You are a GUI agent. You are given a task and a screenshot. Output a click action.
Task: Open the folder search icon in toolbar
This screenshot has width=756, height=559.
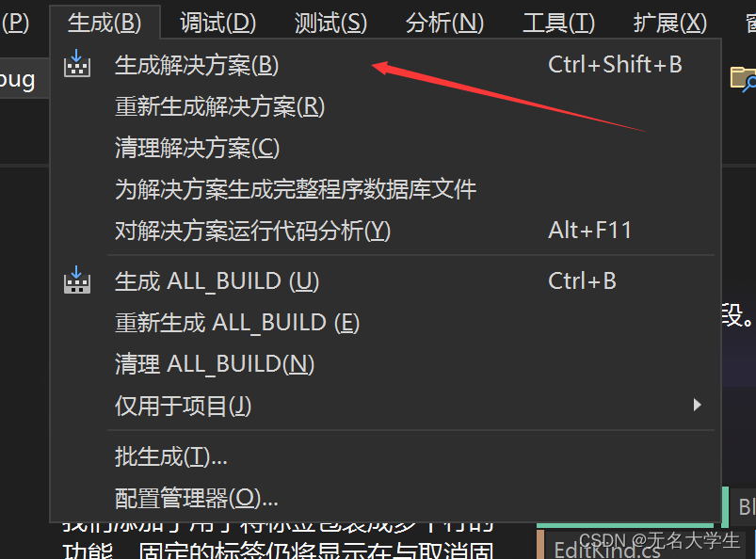coord(743,78)
